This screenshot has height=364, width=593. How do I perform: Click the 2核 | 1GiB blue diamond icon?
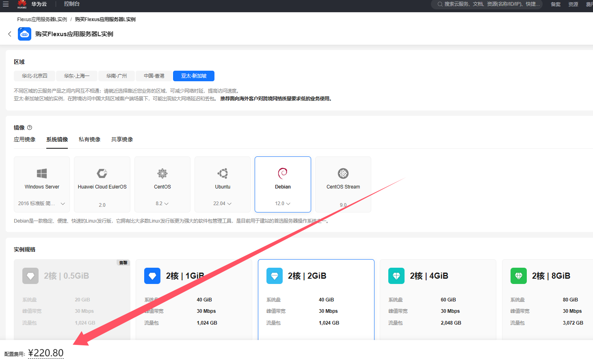pos(152,276)
